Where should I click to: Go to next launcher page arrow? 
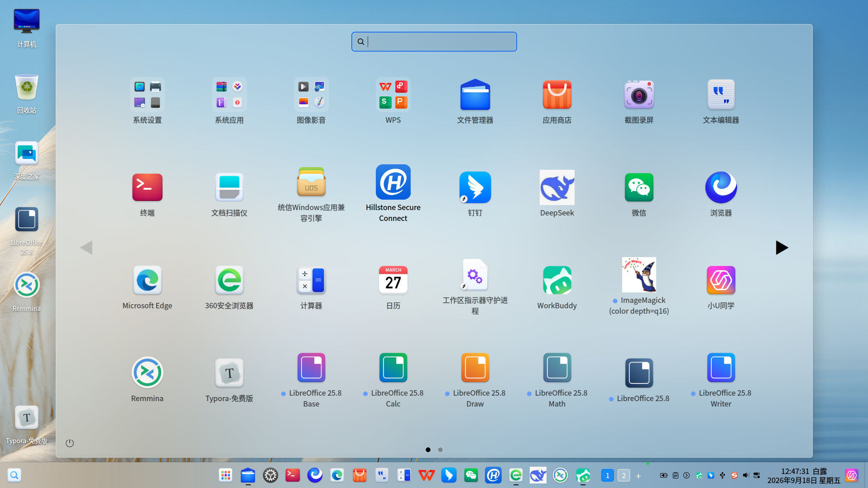point(782,248)
